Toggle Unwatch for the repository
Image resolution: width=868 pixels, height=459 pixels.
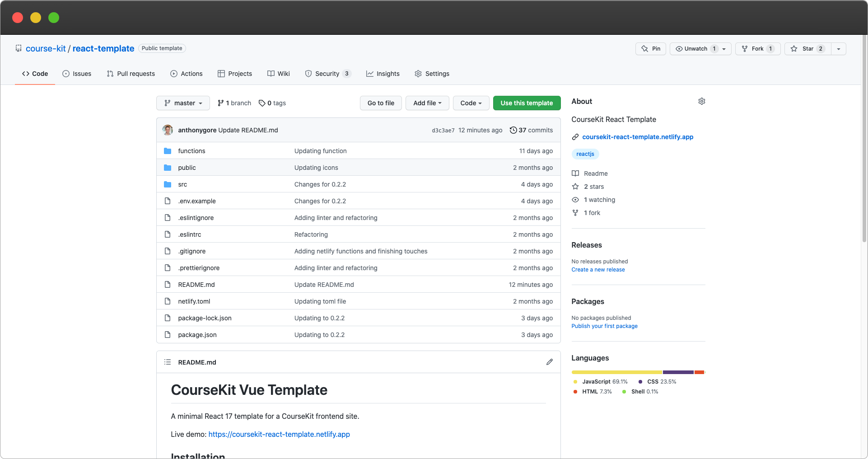[695, 49]
